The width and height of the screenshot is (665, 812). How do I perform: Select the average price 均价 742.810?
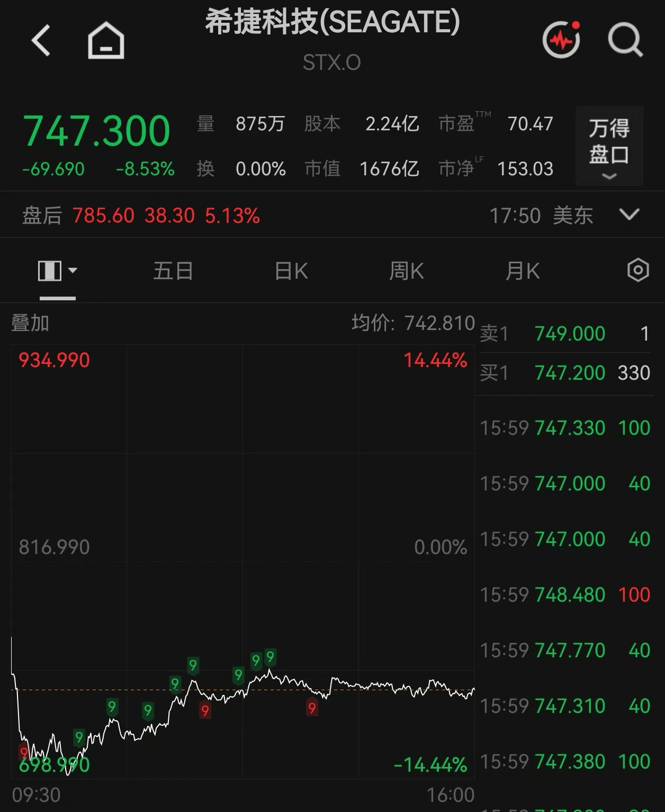point(414,323)
